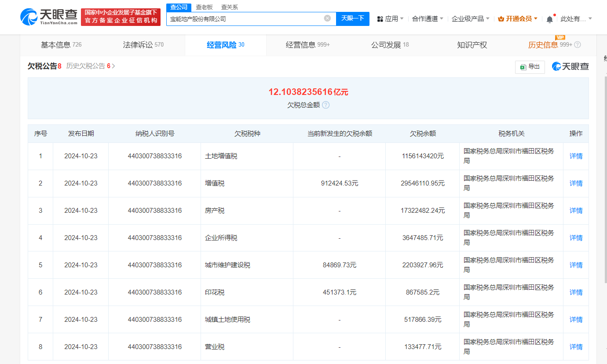Click the 517866.39元 balance cell
Viewport: 607px width, 364px height.
pos(422,320)
